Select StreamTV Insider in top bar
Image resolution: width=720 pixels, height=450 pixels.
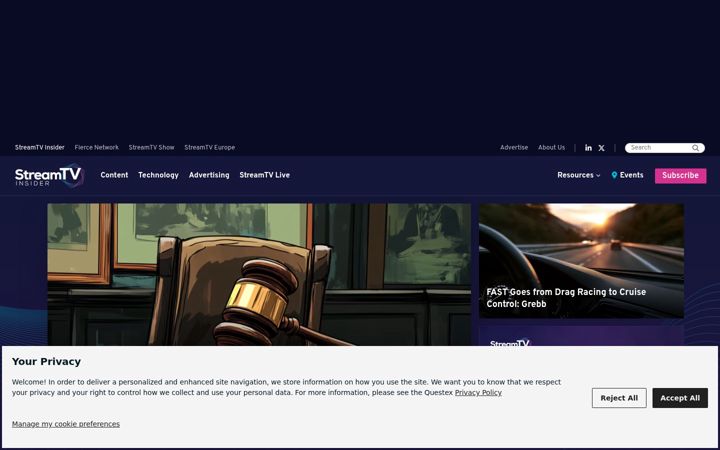(39, 147)
